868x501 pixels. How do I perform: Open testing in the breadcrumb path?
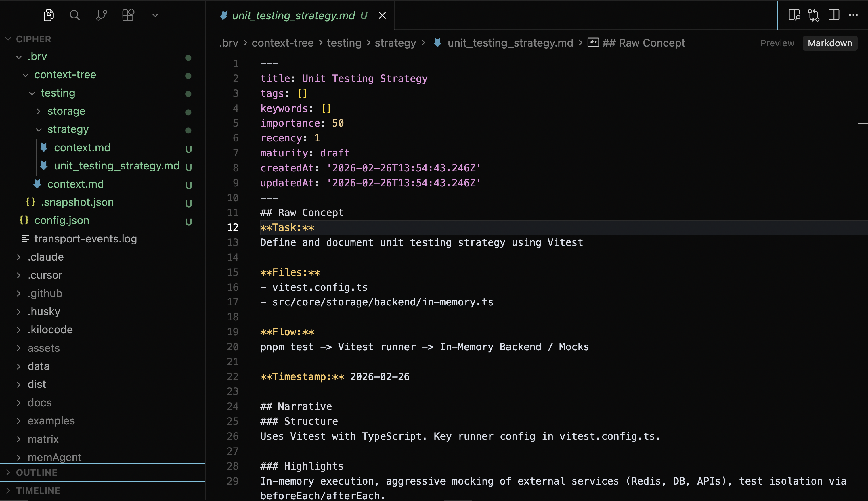point(344,43)
